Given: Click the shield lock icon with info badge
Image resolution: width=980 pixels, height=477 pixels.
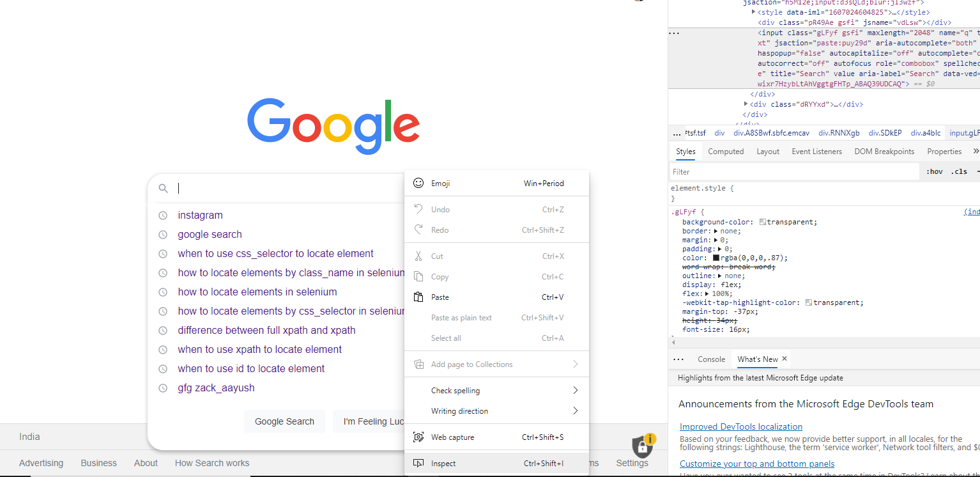Looking at the screenshot, I should (x=643, y=445).
